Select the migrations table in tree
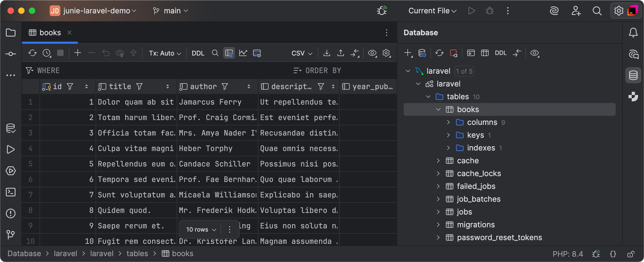644x262 pixels. (x=476, y=225)
